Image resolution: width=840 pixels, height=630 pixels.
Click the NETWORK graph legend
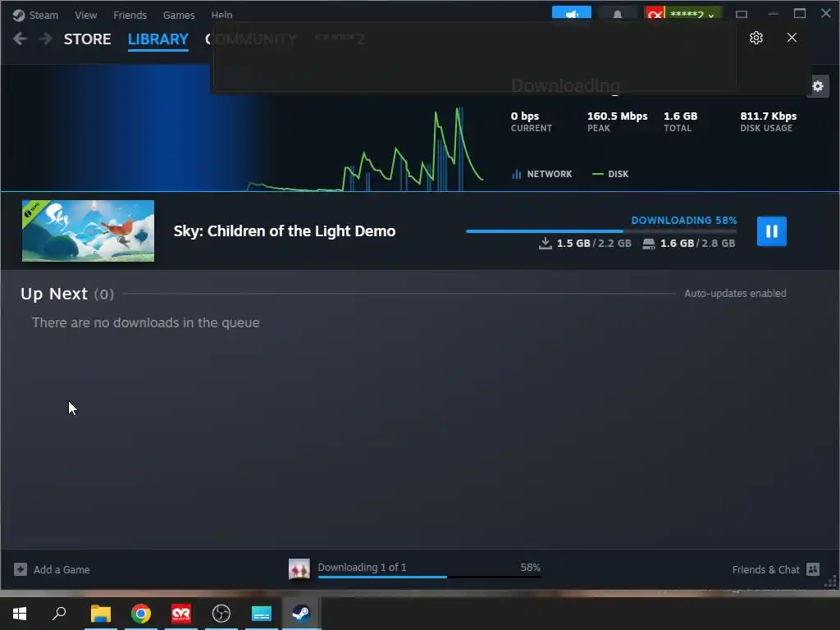tap(542, 174)
